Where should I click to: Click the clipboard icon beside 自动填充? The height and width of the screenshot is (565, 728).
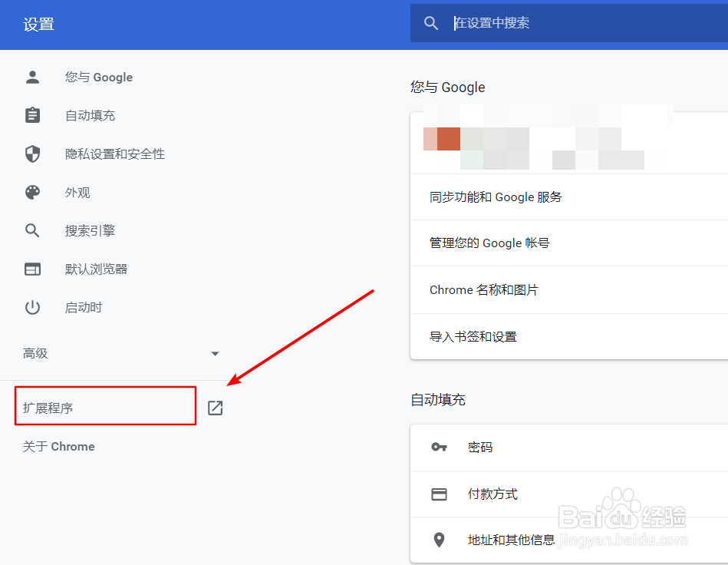[x=32, y=115]
